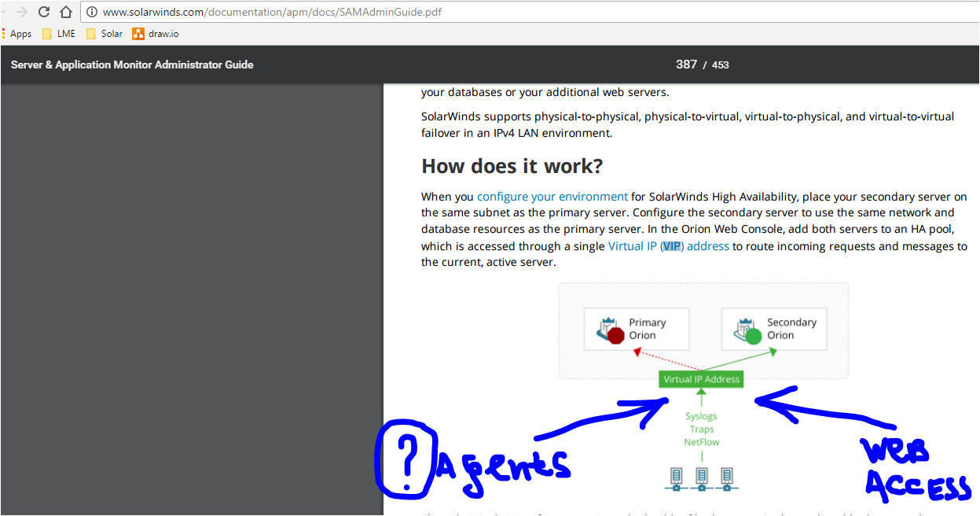Image resolution: width=980 pixels, height=516 pixels.
Task: Click the green status circle on Secondary Orion
Action: click(754, 336)
